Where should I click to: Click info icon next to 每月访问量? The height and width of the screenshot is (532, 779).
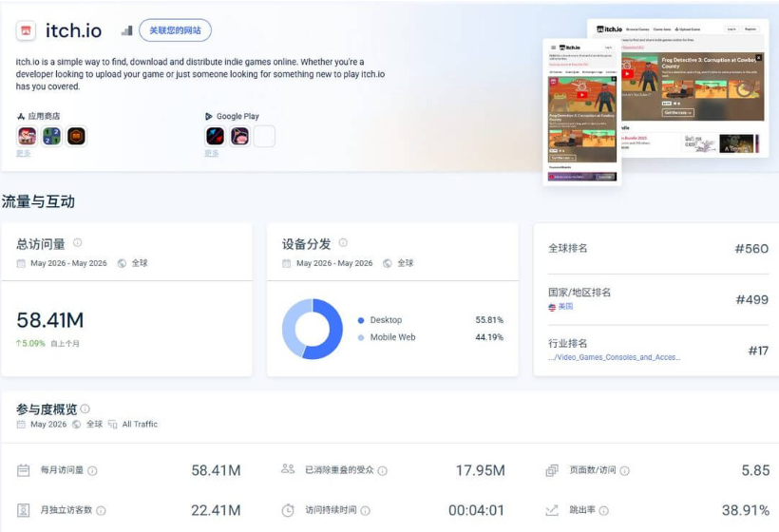pyautogui.click(x=92, y=470)
